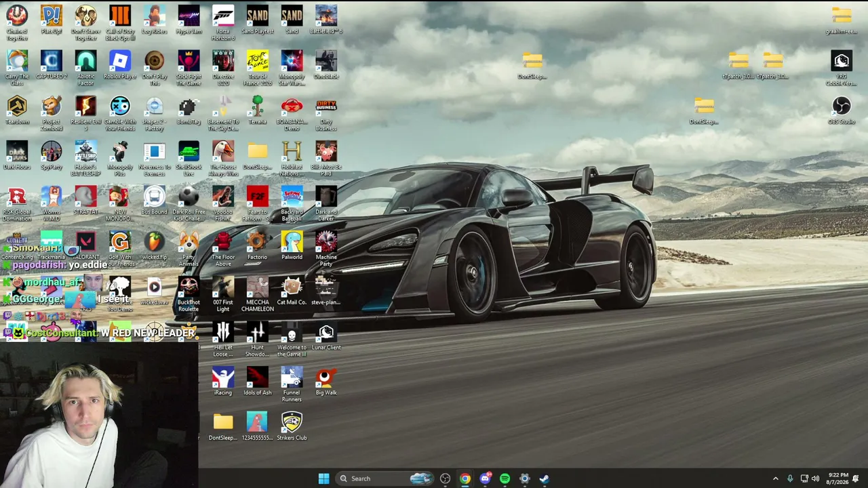
Task: Open the Windows Start menu
Action: 323,479
